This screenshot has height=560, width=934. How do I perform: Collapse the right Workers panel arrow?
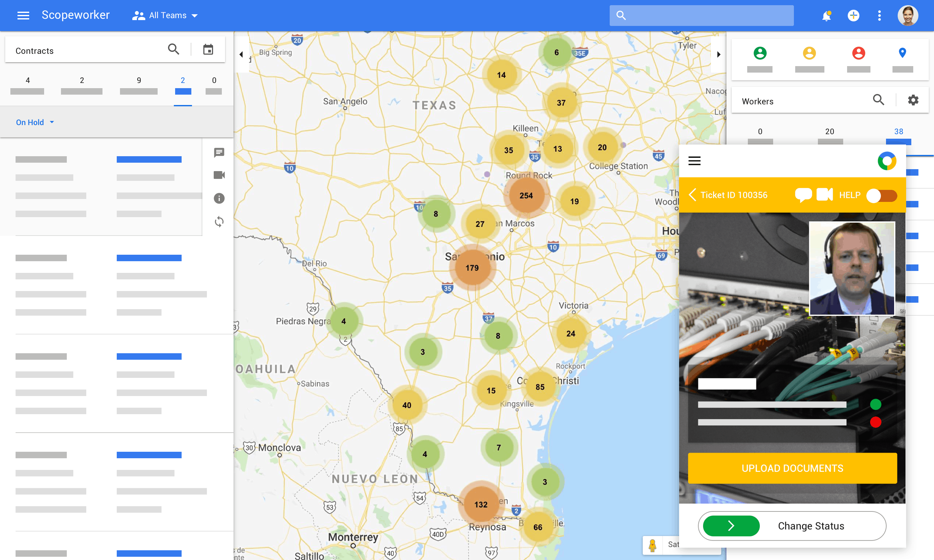click(x=718, y=54)
